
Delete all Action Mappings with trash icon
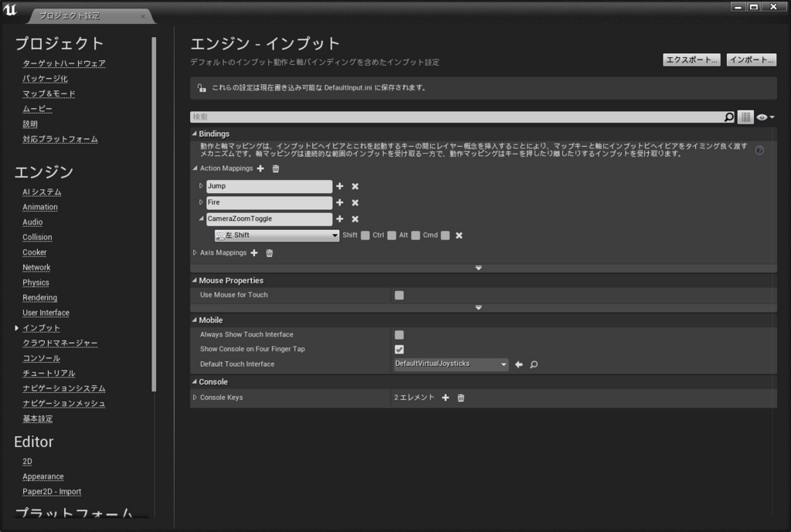pyautogui.click(x=276, y=168)
